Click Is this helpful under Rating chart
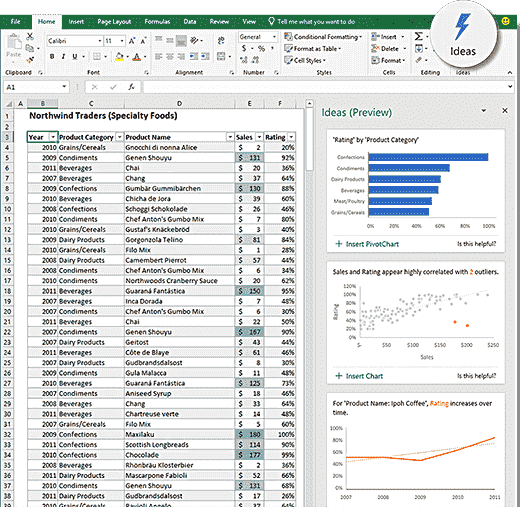 (x=476, y=244)
